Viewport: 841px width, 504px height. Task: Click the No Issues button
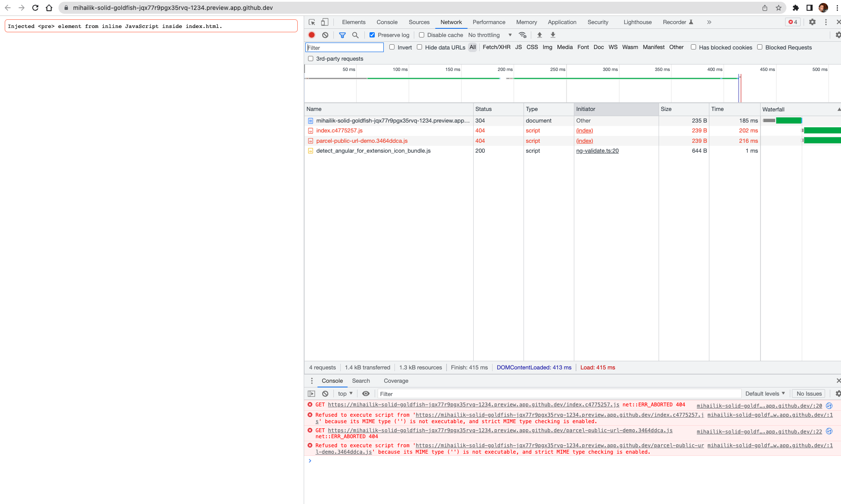pos(808,393)
